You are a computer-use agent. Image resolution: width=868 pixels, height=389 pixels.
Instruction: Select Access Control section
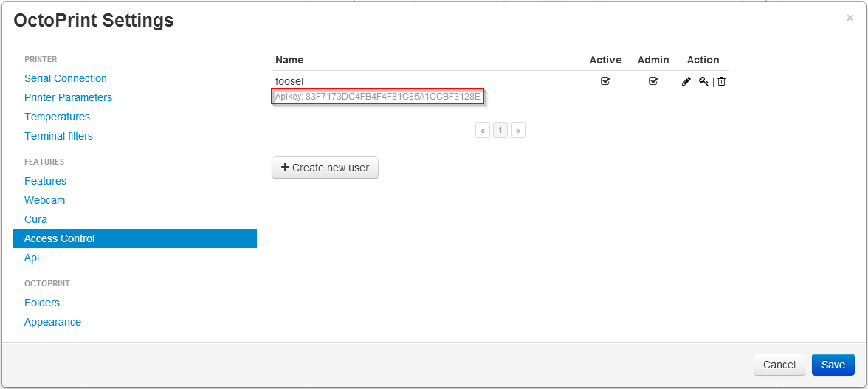(135, 238)
